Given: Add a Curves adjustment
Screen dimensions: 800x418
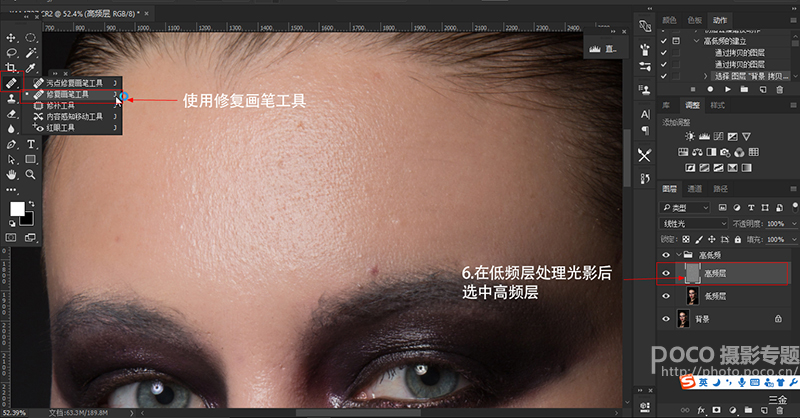Looking at the screenshot, I should pyautogui.click(x=718, y=136).
